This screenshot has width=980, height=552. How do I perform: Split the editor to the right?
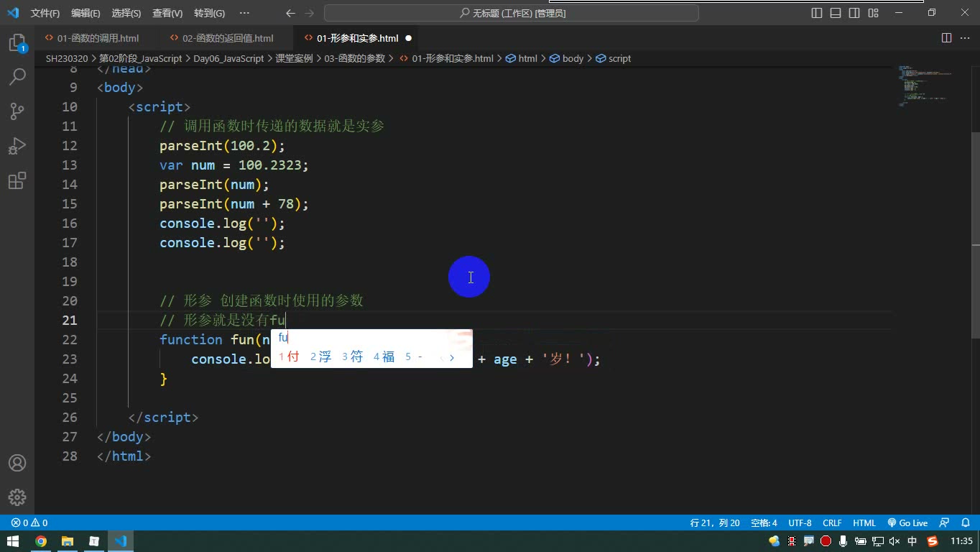[x=946, y=38]
